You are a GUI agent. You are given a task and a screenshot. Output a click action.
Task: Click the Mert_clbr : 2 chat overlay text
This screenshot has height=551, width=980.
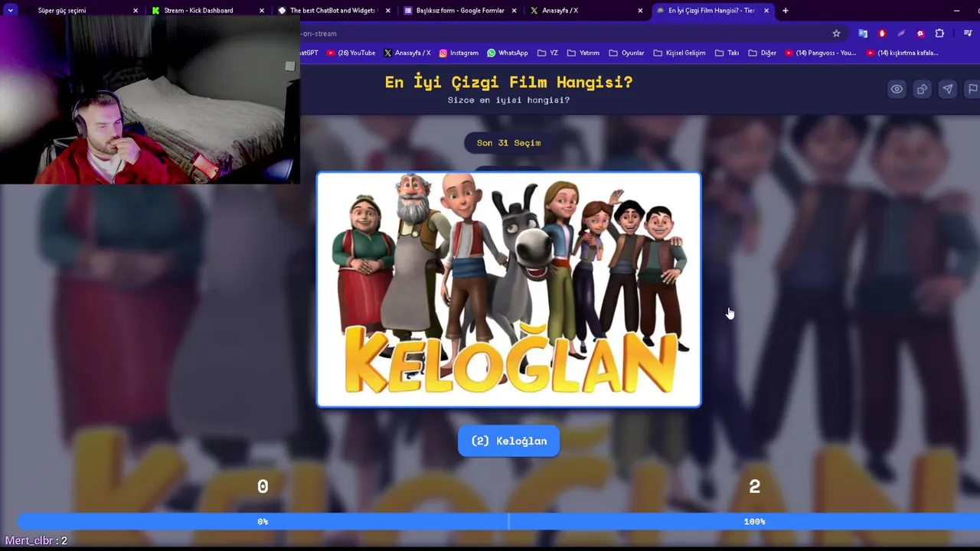coord(36,540)
